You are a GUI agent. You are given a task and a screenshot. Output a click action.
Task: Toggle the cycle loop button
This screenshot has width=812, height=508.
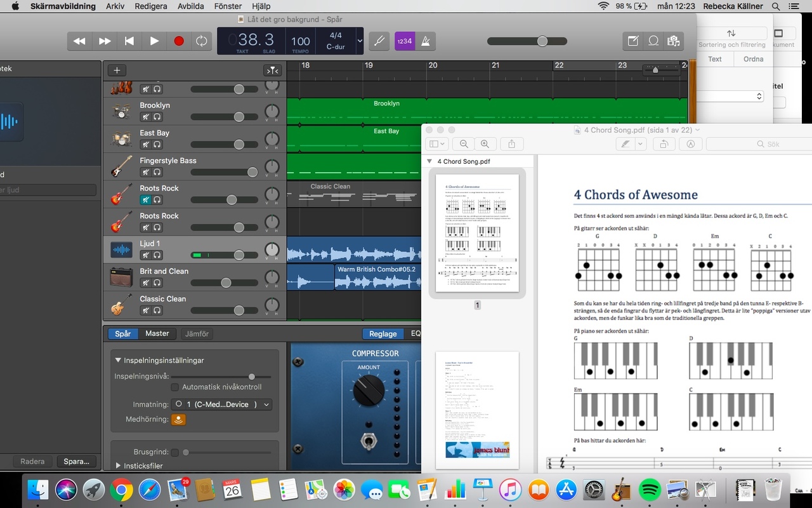coord(201,41)
